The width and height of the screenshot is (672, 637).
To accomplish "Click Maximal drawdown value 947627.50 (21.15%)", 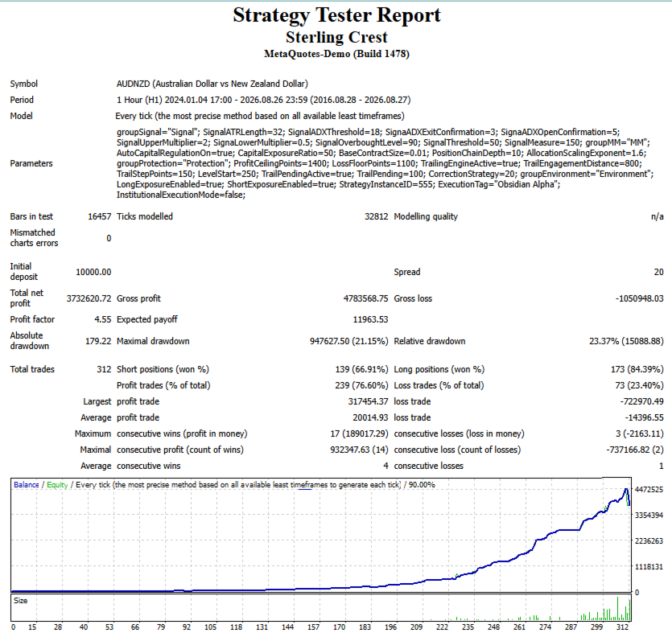I will pyautogui.click(x=348, y=341).
